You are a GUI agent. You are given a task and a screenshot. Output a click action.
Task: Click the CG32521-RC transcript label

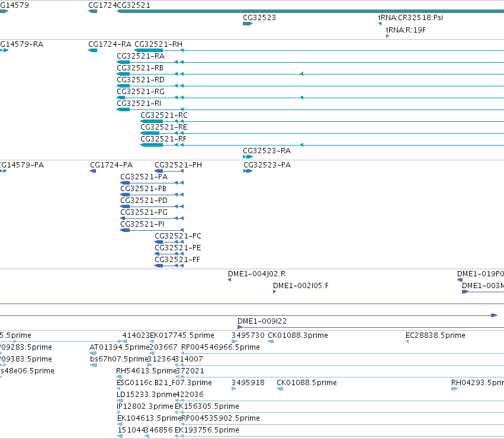click(x=164, y=115)
